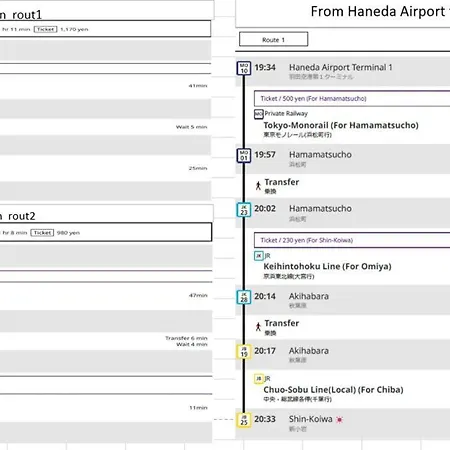Click the Ticket label for 1,170 yen

[x=46, y=29]
